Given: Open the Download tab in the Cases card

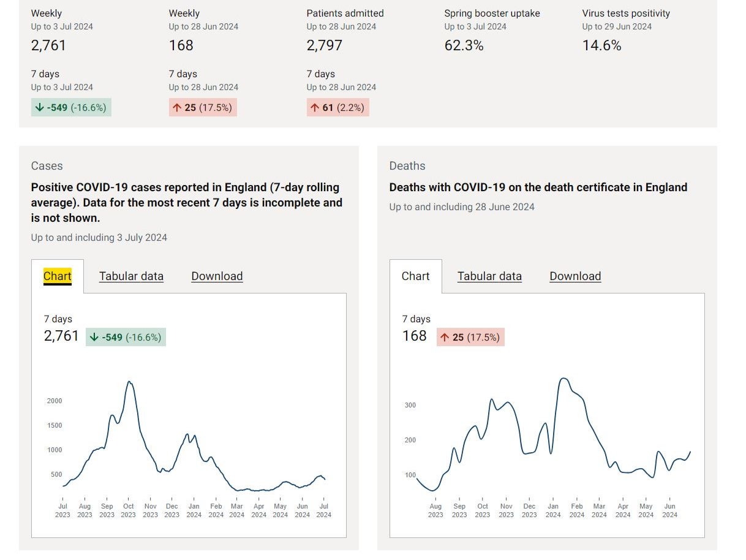Looking at the screenshot, I should click(x=217, y=276).
